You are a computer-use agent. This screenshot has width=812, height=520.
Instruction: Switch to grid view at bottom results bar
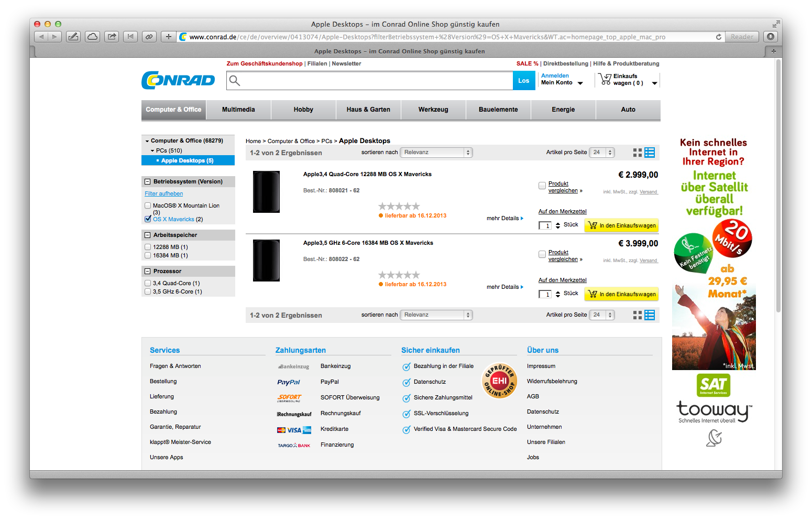click(x=638, y=315)
